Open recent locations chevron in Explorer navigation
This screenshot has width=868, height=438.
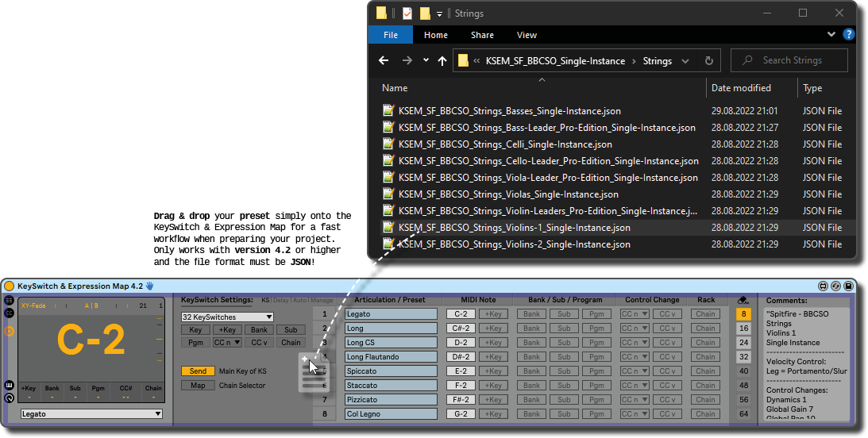(x=426, y=60)
